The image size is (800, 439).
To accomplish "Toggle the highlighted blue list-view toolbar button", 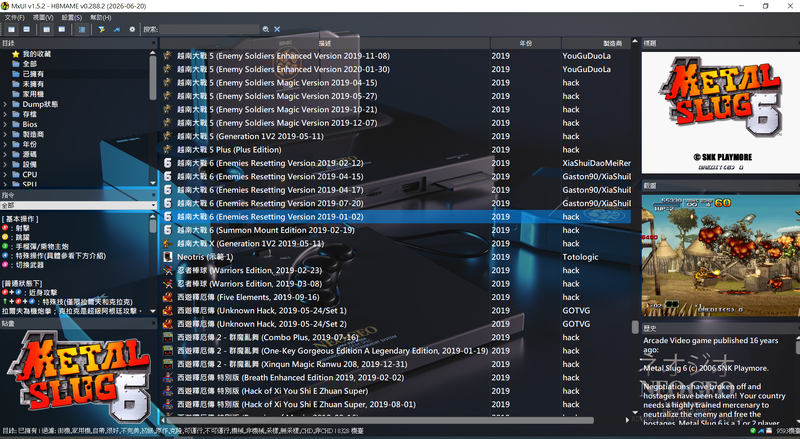I will point(82,30).
